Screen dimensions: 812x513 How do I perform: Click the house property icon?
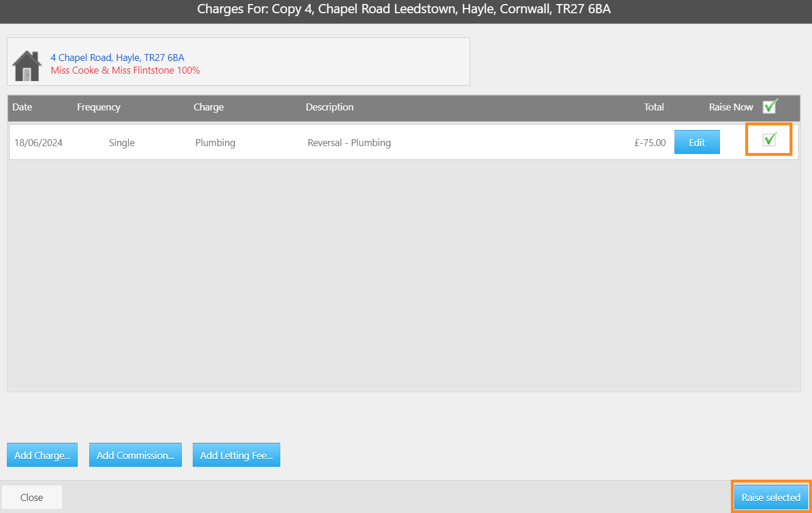coord(26,66)
